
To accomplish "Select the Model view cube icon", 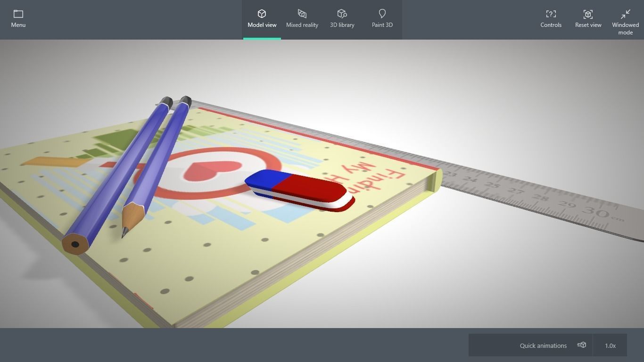I will click(262, 13).
